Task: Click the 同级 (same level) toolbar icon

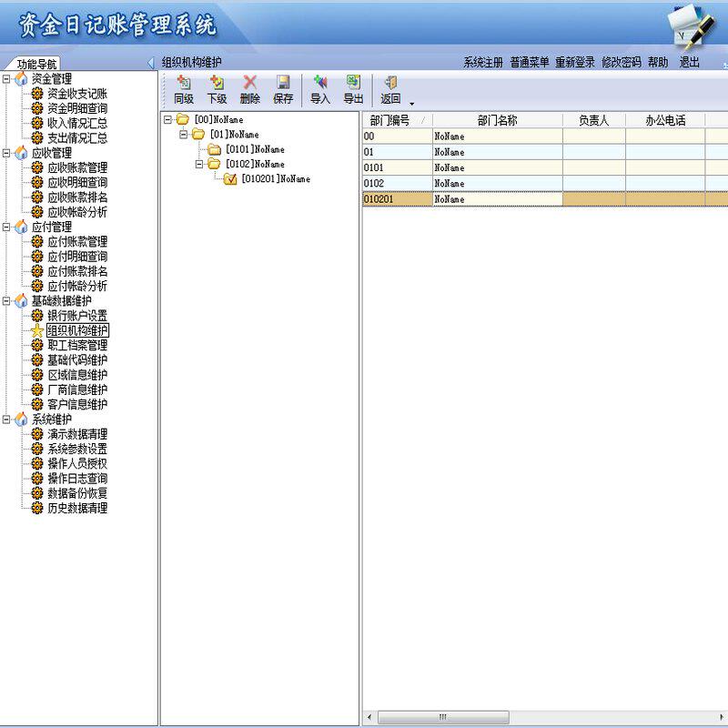Action: click(184, 89)
